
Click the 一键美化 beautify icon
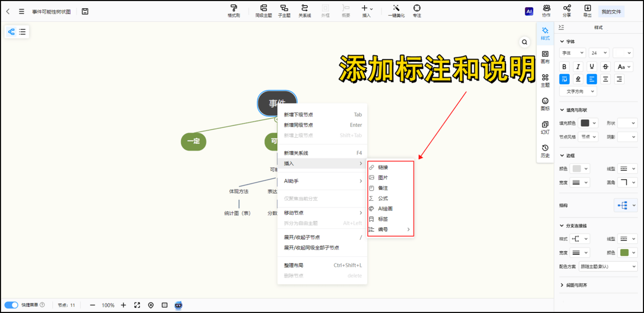click(x=396, y=11)
